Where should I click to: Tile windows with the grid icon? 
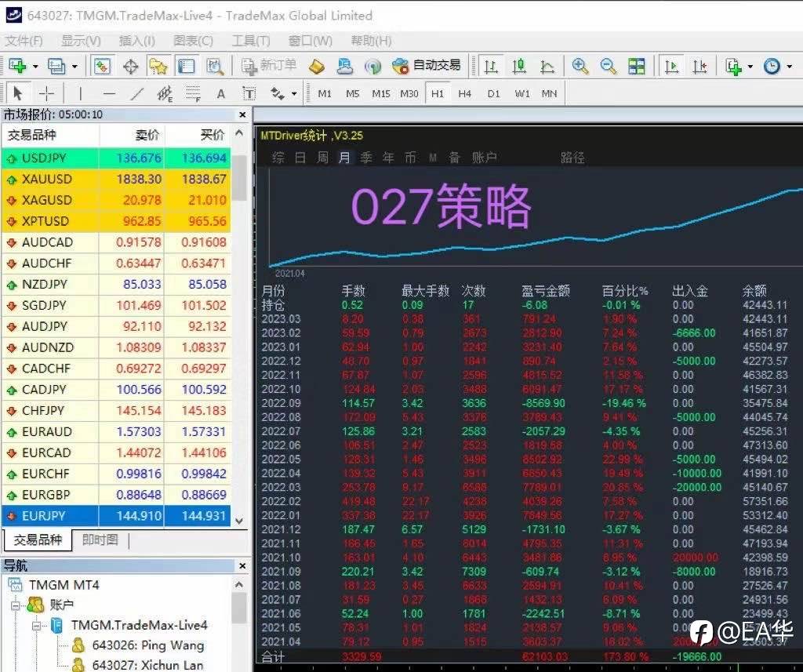coord(637,66)
